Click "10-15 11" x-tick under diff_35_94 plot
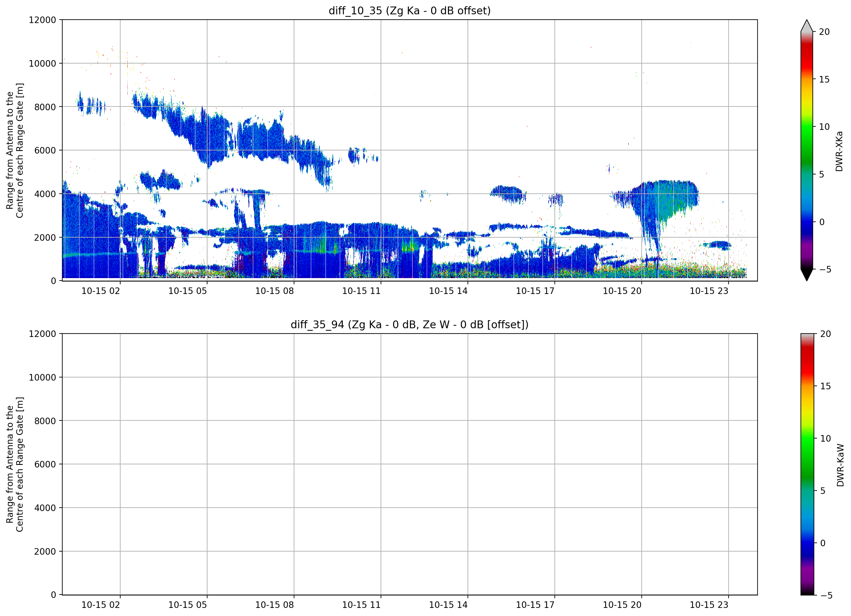851x616 pixels. 361,605
